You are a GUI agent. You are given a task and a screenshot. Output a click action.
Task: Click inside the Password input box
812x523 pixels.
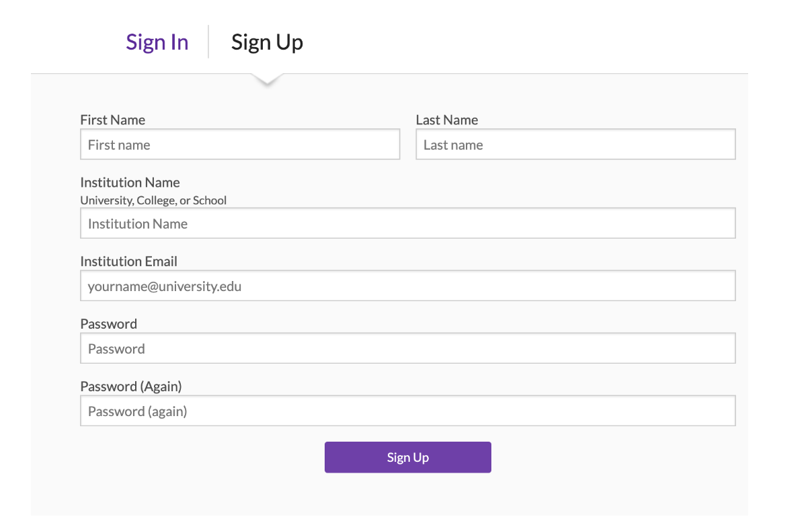tap(408, 348)
